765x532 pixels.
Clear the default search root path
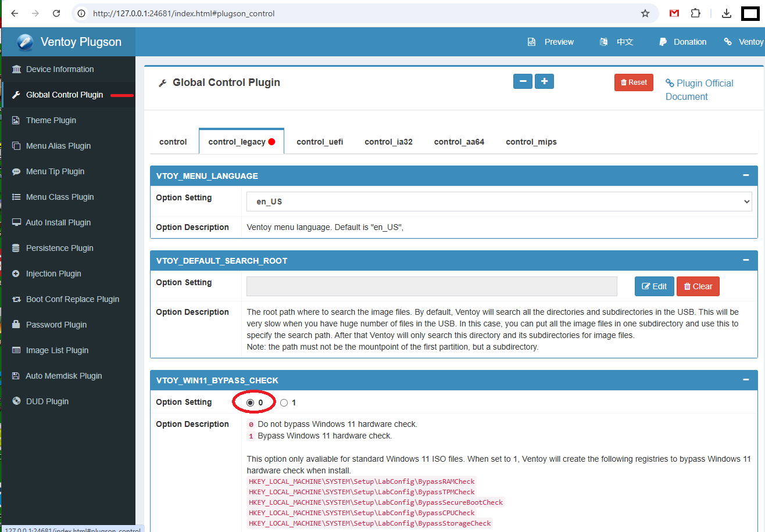(698, 286)
